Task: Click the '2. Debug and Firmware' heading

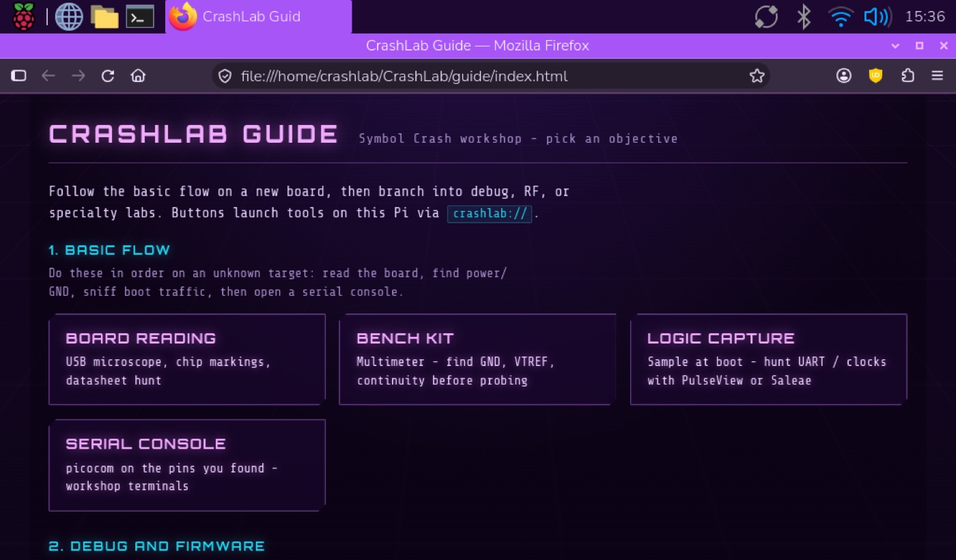Action: [157, 546]
